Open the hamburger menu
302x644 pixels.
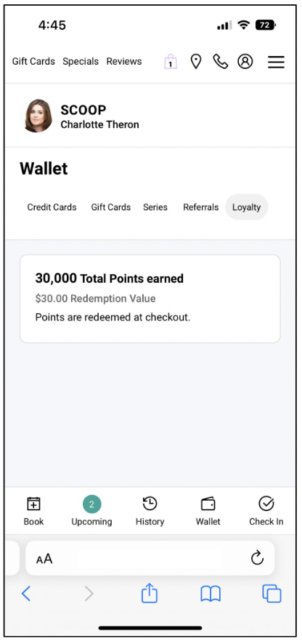click(276, 62)
